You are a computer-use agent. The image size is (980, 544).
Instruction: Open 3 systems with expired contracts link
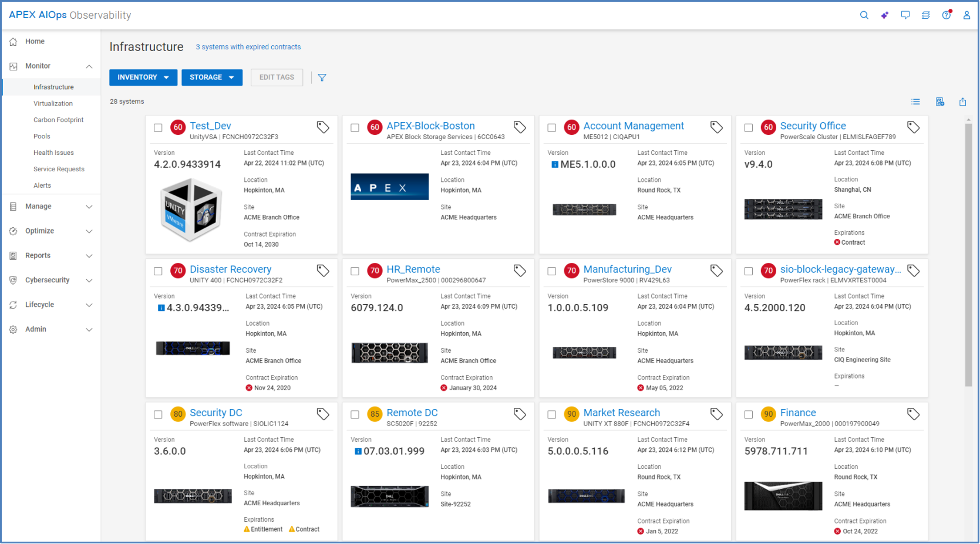coord(248,47)
